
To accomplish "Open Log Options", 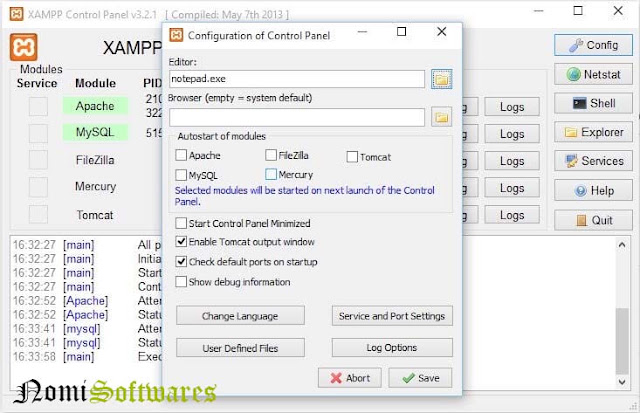I will coord(392,348).
